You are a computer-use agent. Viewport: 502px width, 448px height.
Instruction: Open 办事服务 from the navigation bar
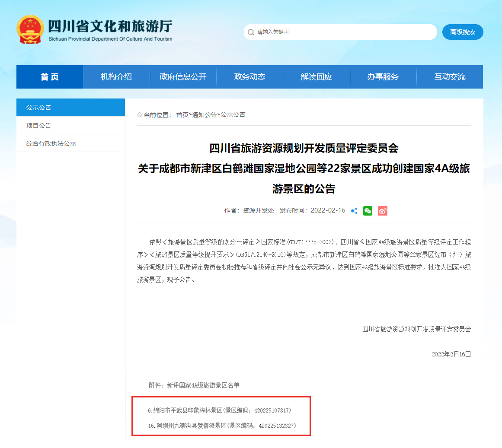point(383,76)
